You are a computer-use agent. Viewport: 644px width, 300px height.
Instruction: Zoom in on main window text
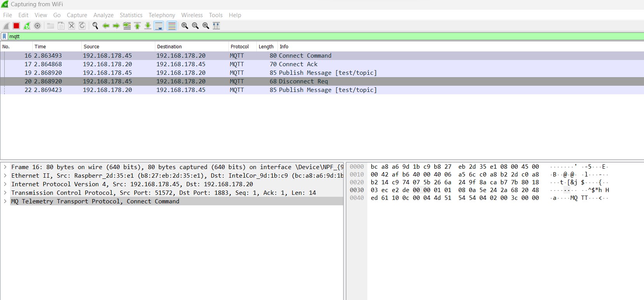(x=185, y=26)
